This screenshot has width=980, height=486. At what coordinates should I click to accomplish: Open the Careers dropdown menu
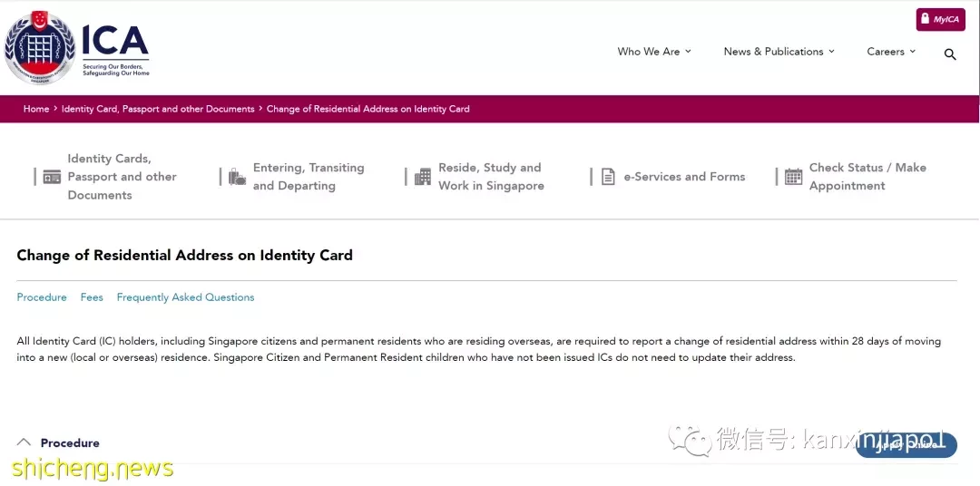(891, 52)
